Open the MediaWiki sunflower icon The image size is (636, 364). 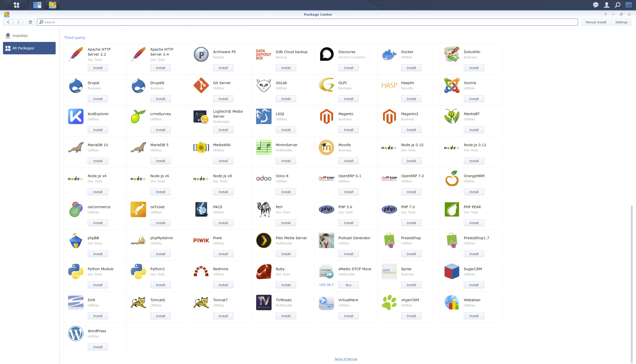[x=201, y=147]
